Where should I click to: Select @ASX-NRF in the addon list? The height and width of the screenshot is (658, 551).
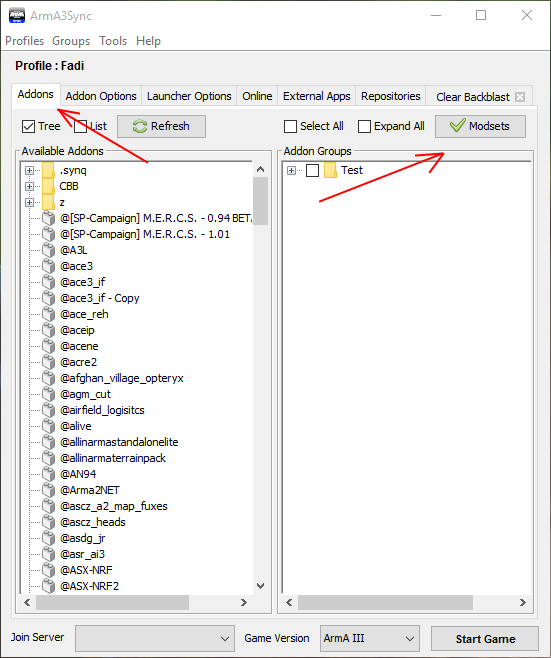pyautogui.click(x=86, y=570)
